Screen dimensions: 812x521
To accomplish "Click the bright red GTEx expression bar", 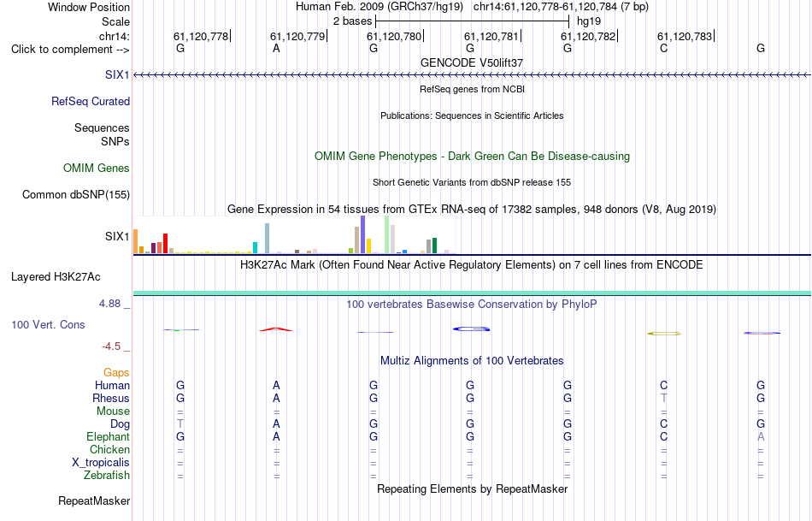I will [x=165, y=243].
